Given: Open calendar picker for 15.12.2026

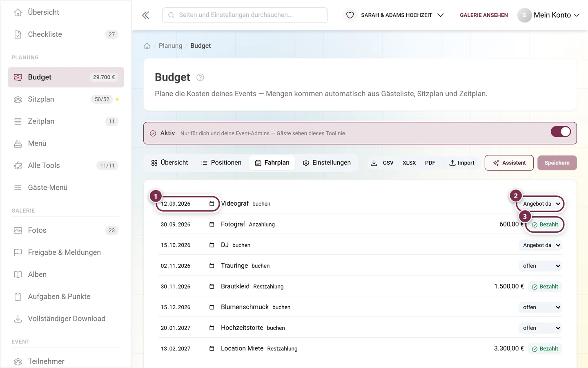Looking at the screenshot, I should 212,307.
